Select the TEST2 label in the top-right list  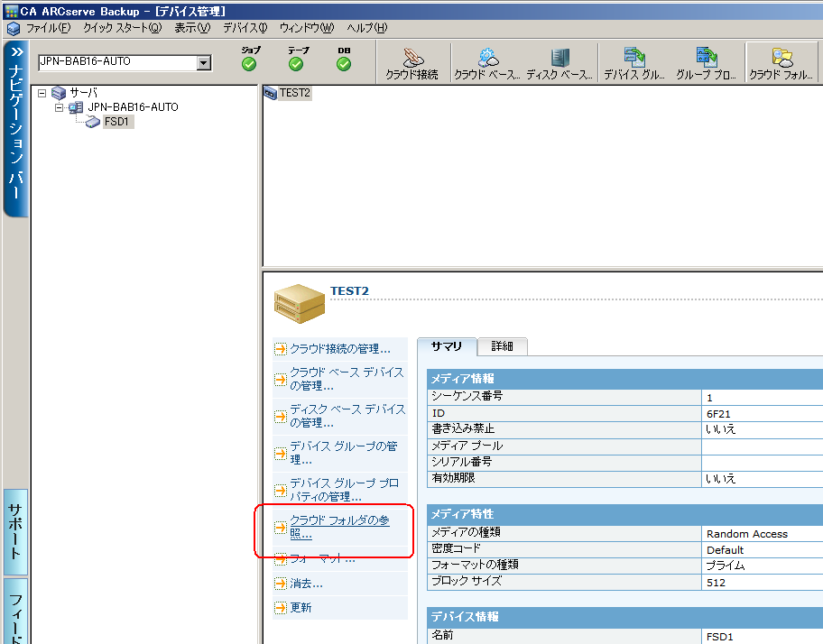(295, 93)
